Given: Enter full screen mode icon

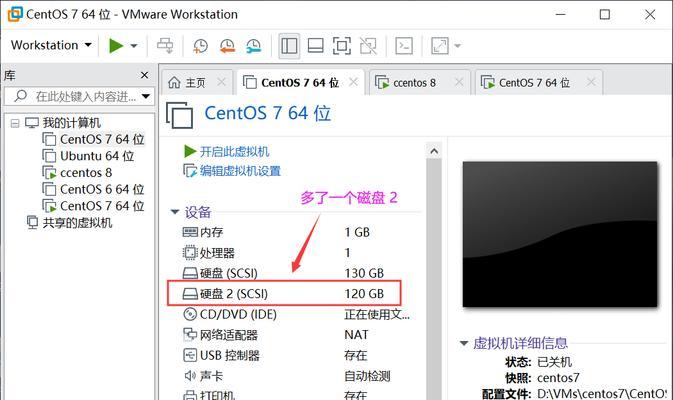Looking at the screenshot, I should tap(342, 45).
